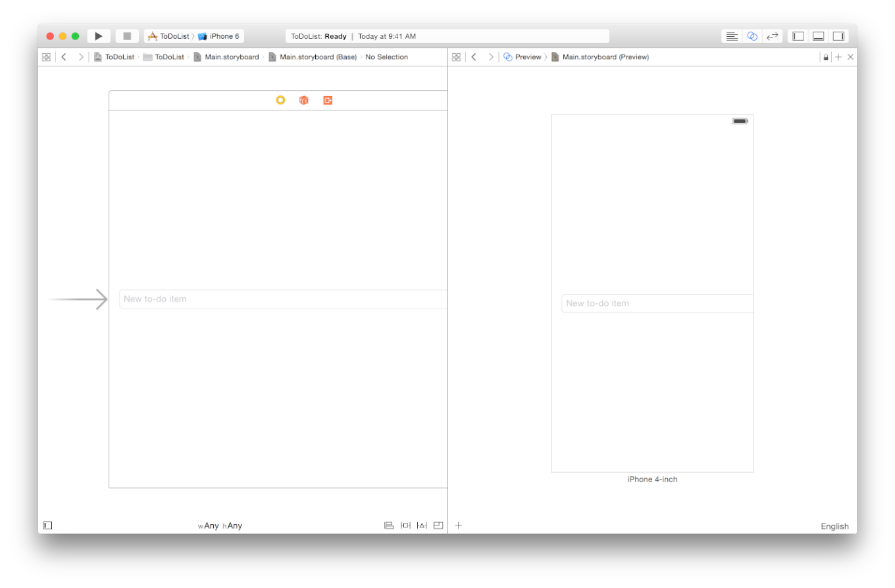The width and height of the screenshot is (895, 588).
Task: Open the ToDoList scheme dropdown
Action: click(168, 36)
